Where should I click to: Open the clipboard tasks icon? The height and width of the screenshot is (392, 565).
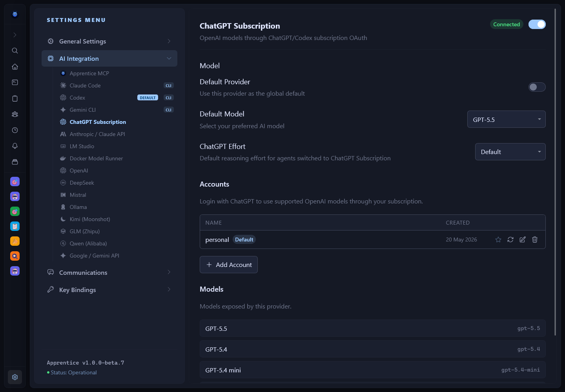(x=15, y=98)
